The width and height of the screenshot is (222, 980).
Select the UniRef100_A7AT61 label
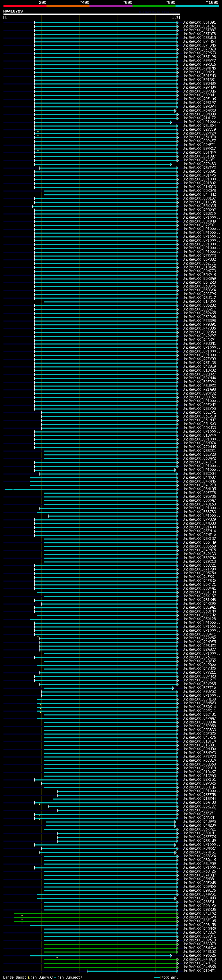199,852
